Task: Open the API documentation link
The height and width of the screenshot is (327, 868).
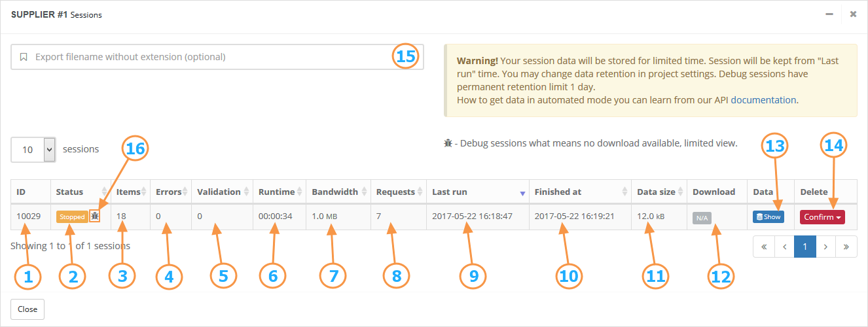Action: click(763, 100)
